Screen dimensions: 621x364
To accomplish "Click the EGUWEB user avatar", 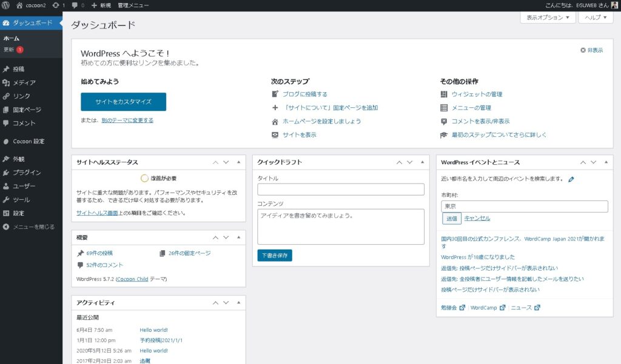I will [x=614, y=5].
